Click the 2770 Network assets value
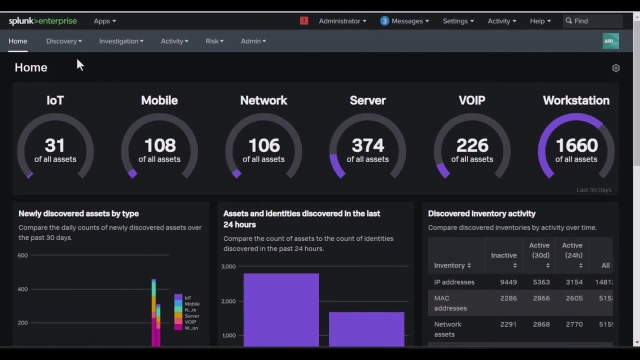The image size is (640, 360). [x=574, y=324]
